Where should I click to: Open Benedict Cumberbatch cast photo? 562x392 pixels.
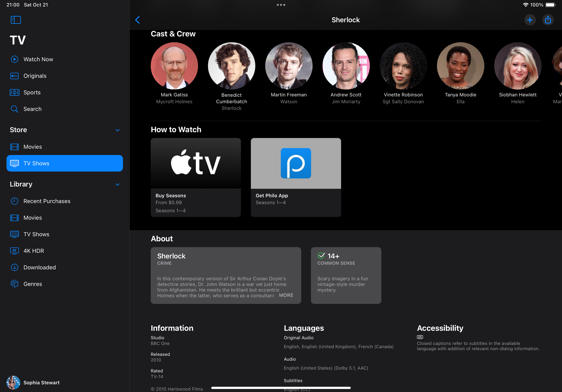click(x=232, y=66)
